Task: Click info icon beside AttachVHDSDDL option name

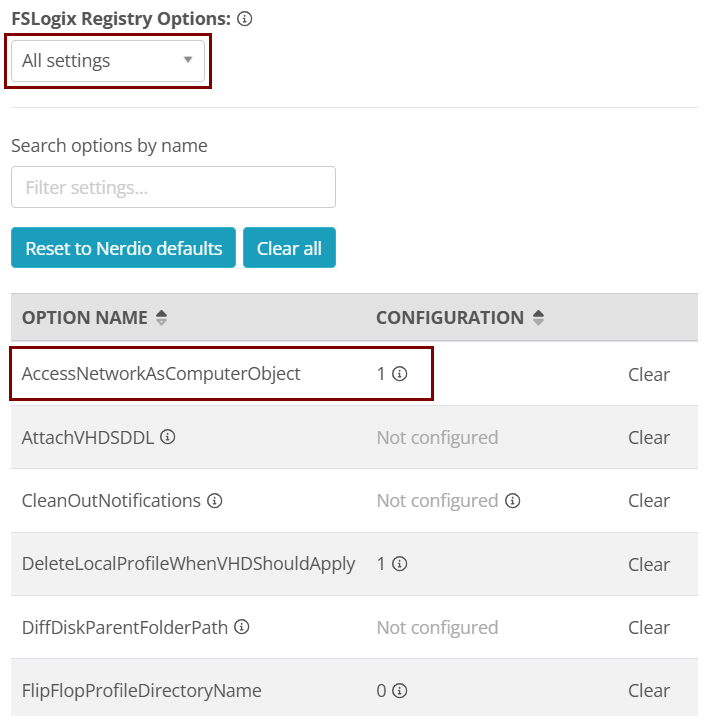Action: 168,437
